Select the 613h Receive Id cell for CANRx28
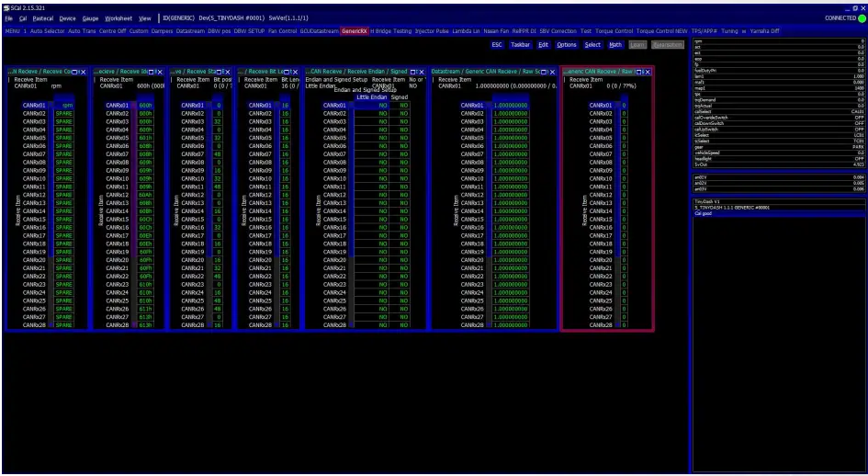The height and width of the screenshot is (476, 868). coord(145,325)
